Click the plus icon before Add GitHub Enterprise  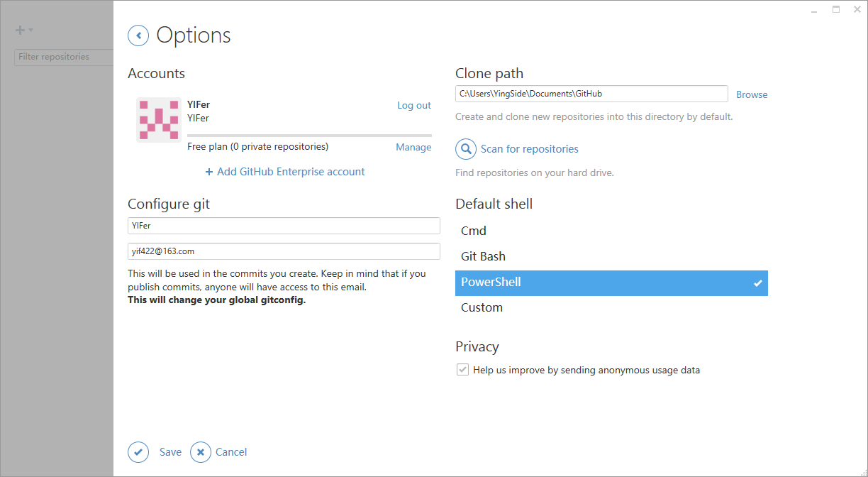tap(209, 172)
